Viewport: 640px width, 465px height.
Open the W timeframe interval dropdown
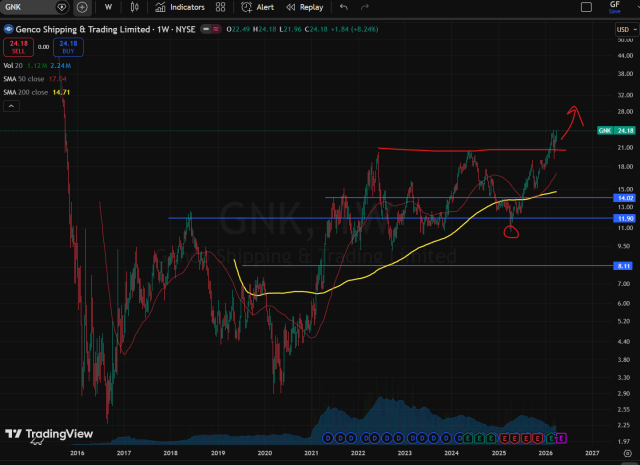click(x=108, y=7)
